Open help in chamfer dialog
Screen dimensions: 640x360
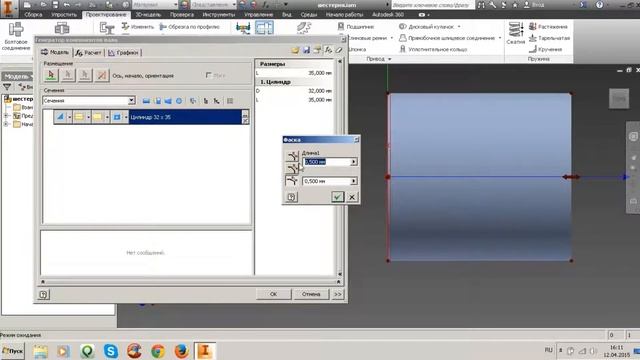[291, 197]
